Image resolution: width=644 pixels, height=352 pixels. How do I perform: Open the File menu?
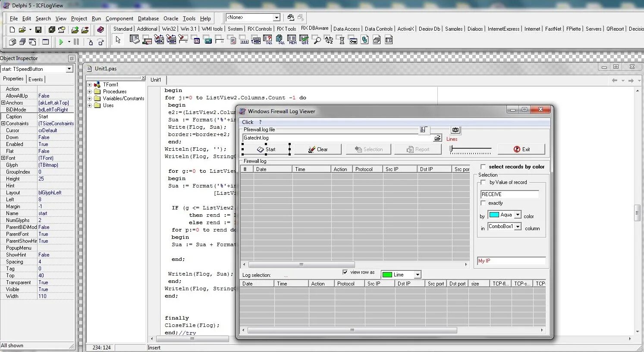click(14, 19)
